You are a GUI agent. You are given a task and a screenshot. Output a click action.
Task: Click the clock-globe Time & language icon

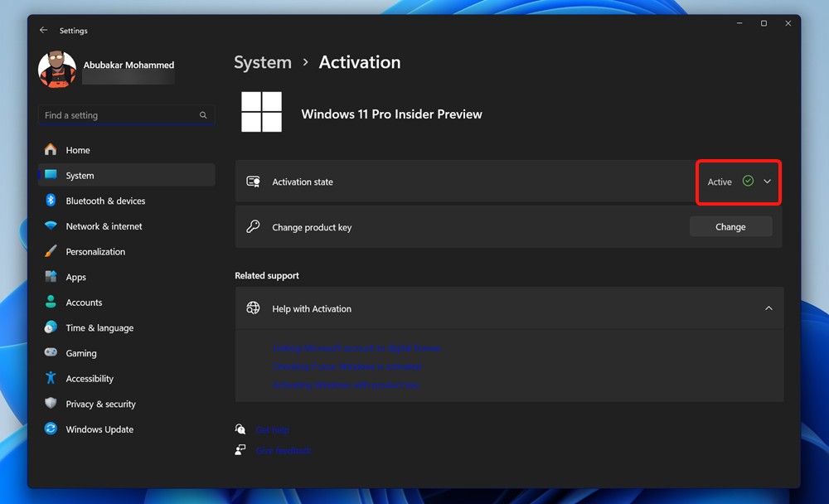point(51,327)
